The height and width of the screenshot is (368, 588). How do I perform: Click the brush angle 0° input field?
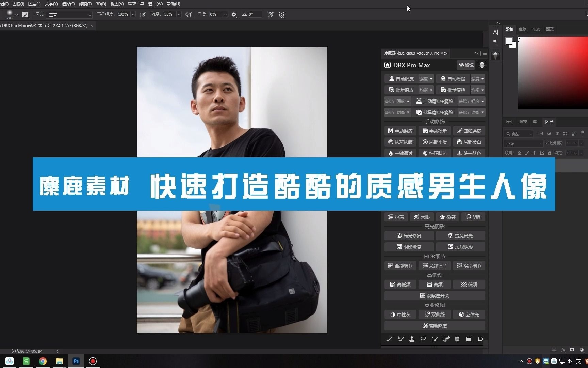point(255,14)
